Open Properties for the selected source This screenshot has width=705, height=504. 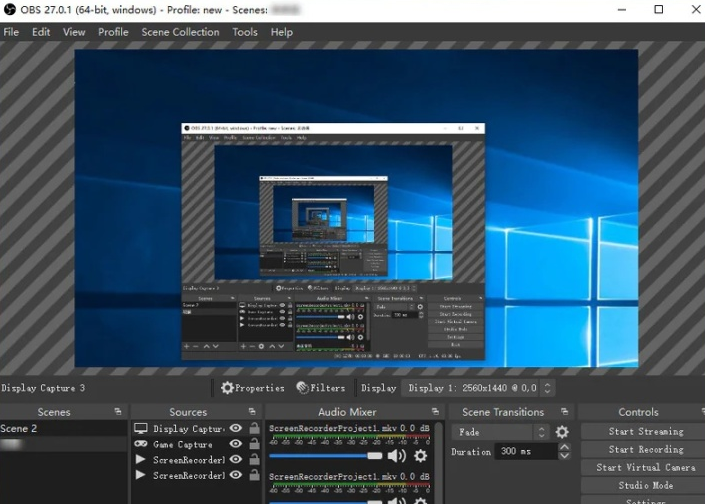coord(253,388)
